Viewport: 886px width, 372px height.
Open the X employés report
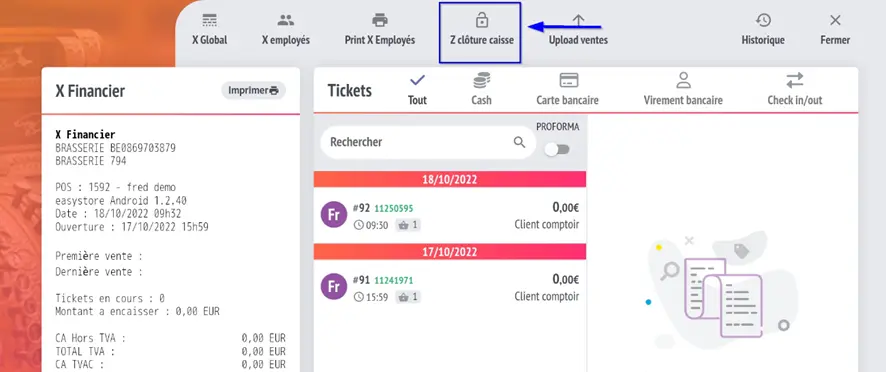(x=286, y=30)
